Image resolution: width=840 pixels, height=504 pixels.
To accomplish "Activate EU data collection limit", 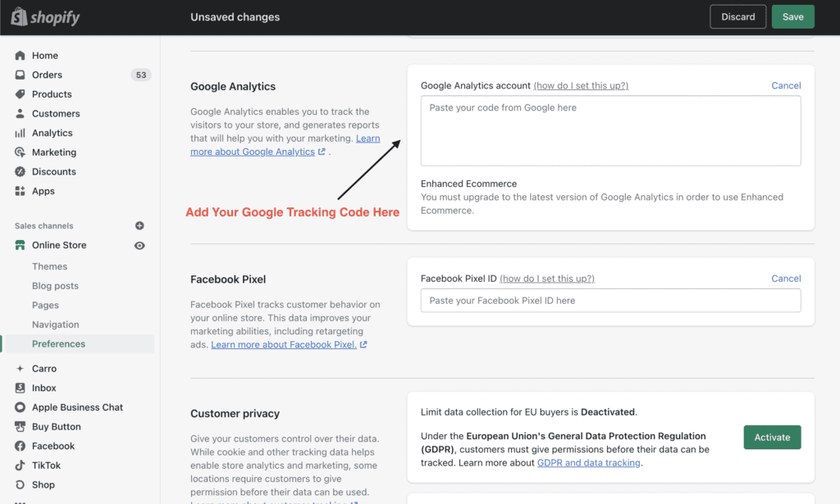I will pos(772,437).
